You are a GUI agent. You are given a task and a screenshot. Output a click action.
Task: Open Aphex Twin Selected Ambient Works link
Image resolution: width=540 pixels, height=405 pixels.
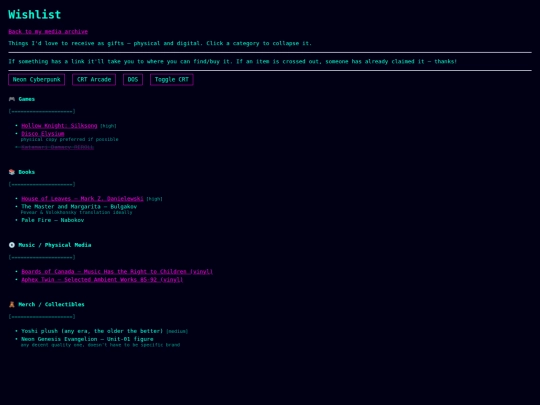click(x=102, y=280)
